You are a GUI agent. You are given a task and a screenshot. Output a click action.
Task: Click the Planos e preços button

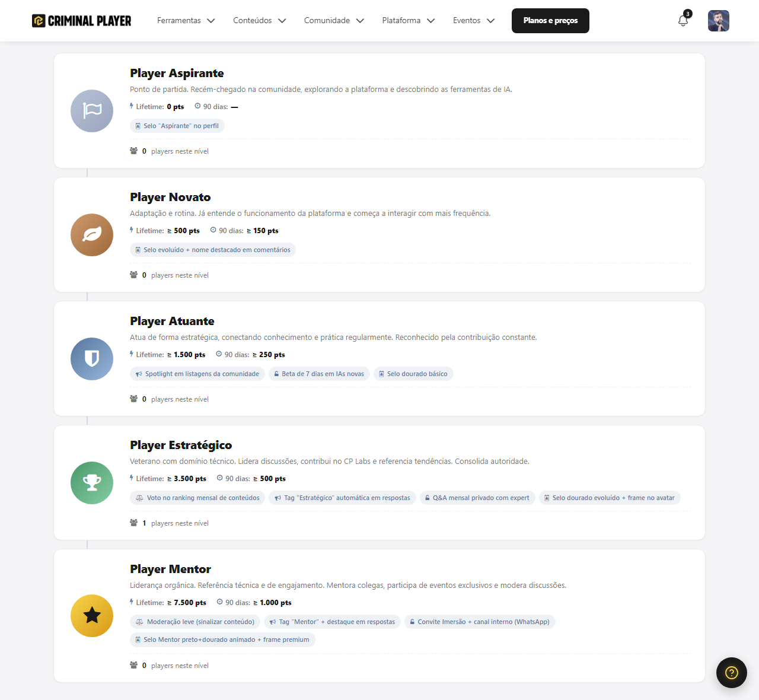pyautogui.click(x=550, y=21)
